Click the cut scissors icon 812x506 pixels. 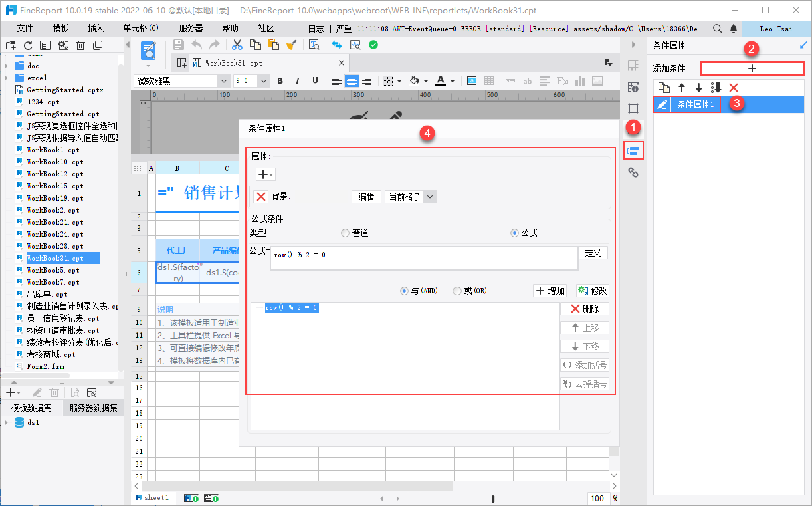[237, 45]
